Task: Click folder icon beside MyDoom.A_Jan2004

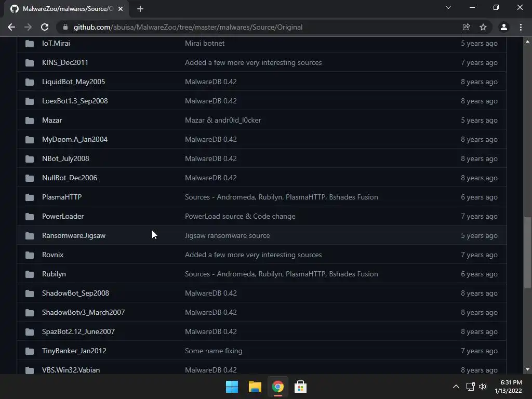Action: pos(30,140)
